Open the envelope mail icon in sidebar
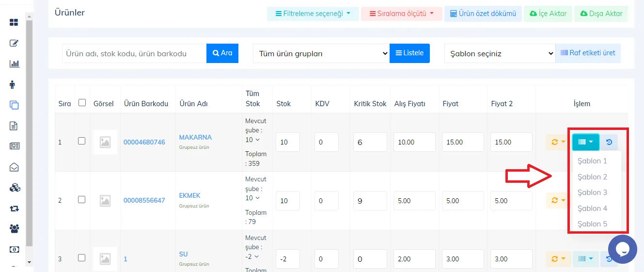 14,167
